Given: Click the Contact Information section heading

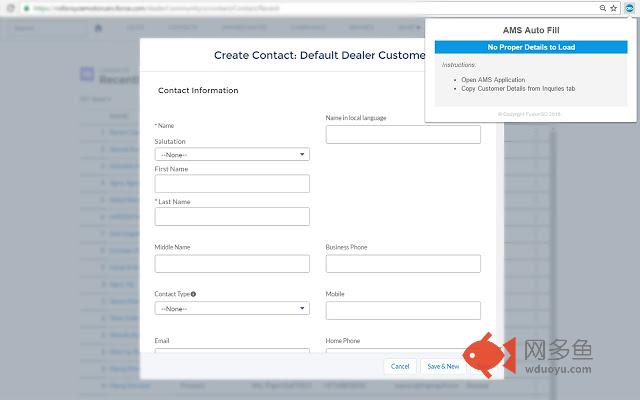Looking at the screenshot, I should [x=198, y=90].
